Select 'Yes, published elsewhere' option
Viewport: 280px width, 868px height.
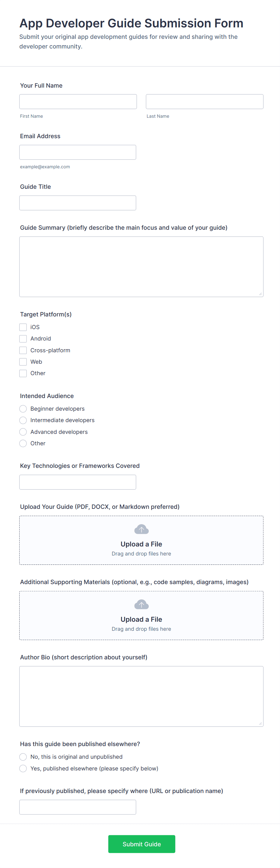pyautogui.click(x=23, y=768)
